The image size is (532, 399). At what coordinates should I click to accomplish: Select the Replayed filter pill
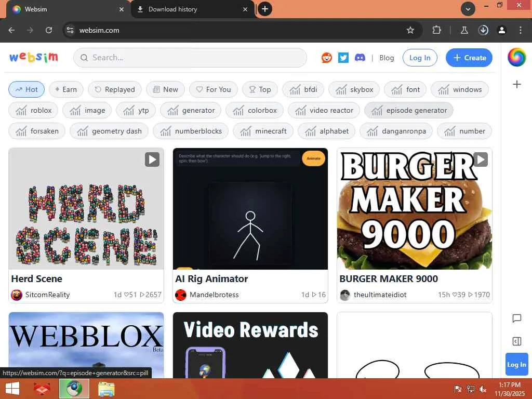click(x=115, y=89)
